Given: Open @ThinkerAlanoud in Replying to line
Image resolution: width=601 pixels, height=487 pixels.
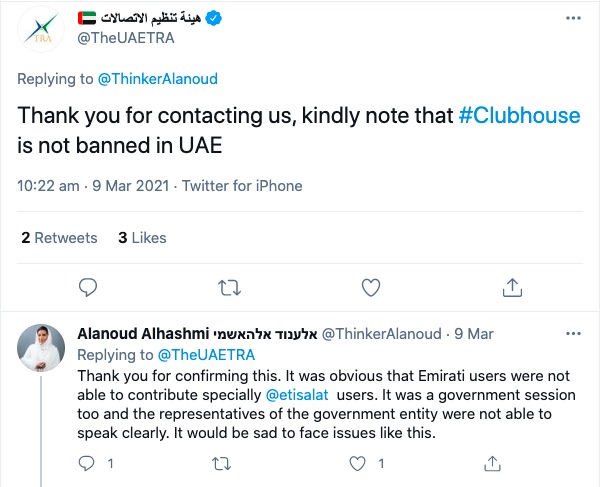Looking at the screenshot, I should point(158,79).
